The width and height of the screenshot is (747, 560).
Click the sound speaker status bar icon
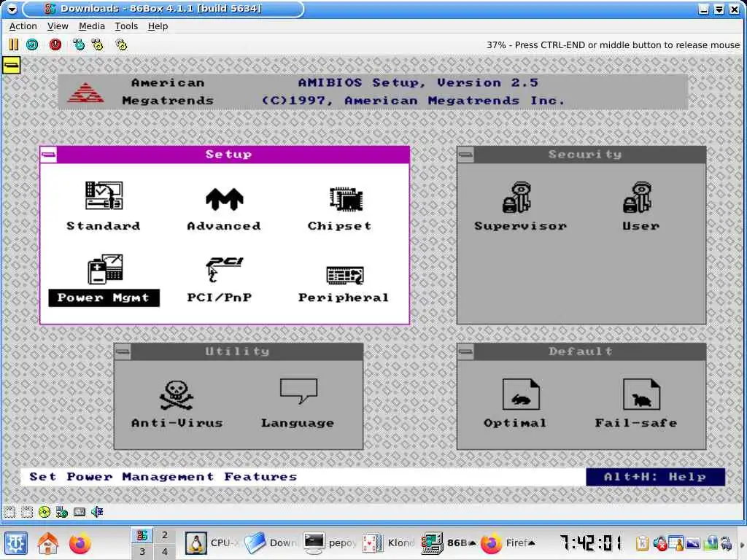(x=97, y=512)
